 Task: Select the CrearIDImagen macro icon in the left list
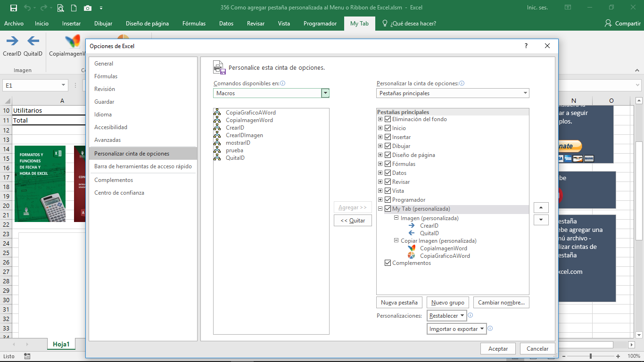coord(217,135)
